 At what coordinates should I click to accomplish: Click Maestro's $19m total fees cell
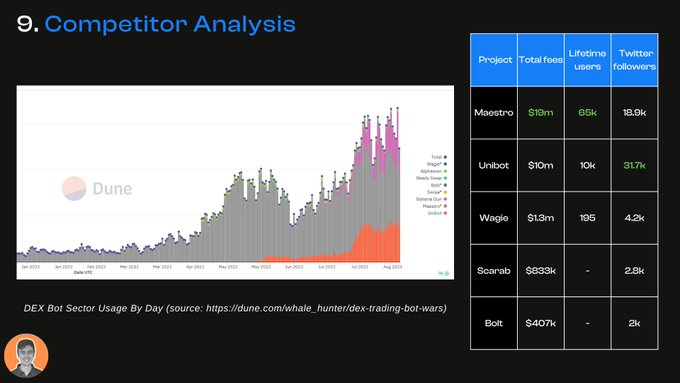point(541,113)
